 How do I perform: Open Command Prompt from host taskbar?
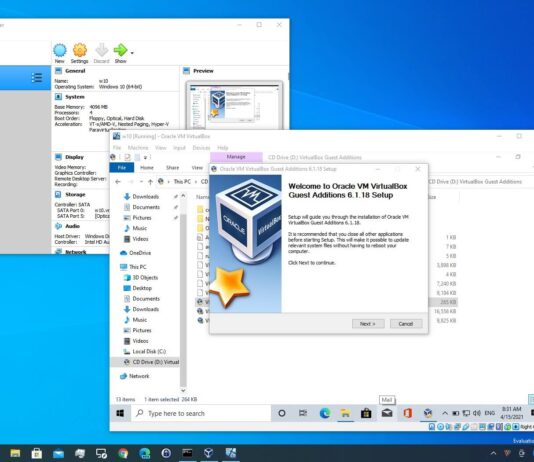pyautogui.click(x=187, y=453)
